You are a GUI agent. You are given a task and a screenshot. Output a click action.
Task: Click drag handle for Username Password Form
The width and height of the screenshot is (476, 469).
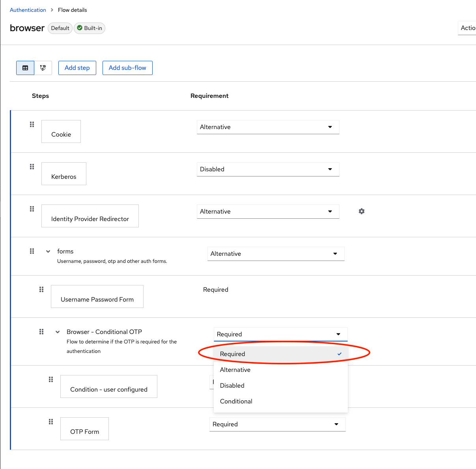click(41, 289)
